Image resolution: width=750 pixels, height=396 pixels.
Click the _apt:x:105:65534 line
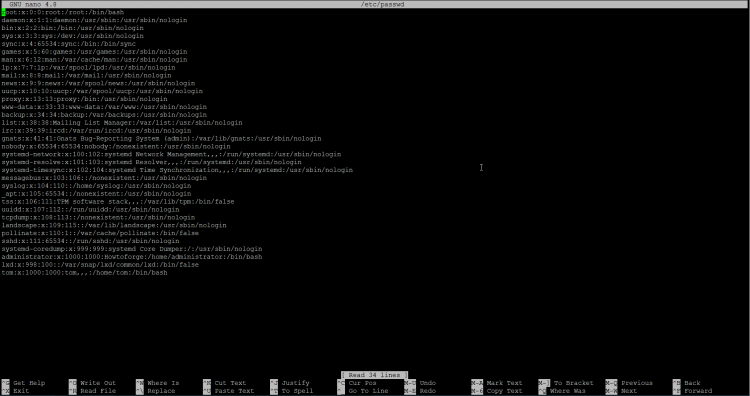coord(96,194)
